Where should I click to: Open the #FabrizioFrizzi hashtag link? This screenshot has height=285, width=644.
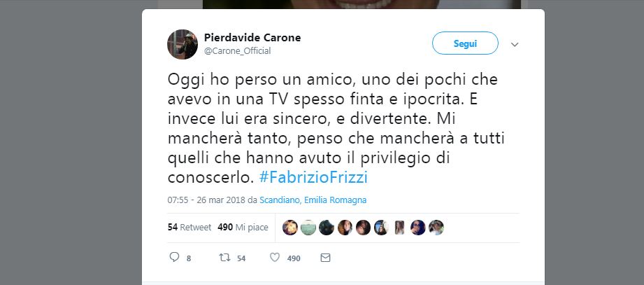pyautogui.click(x=313, y=177)
